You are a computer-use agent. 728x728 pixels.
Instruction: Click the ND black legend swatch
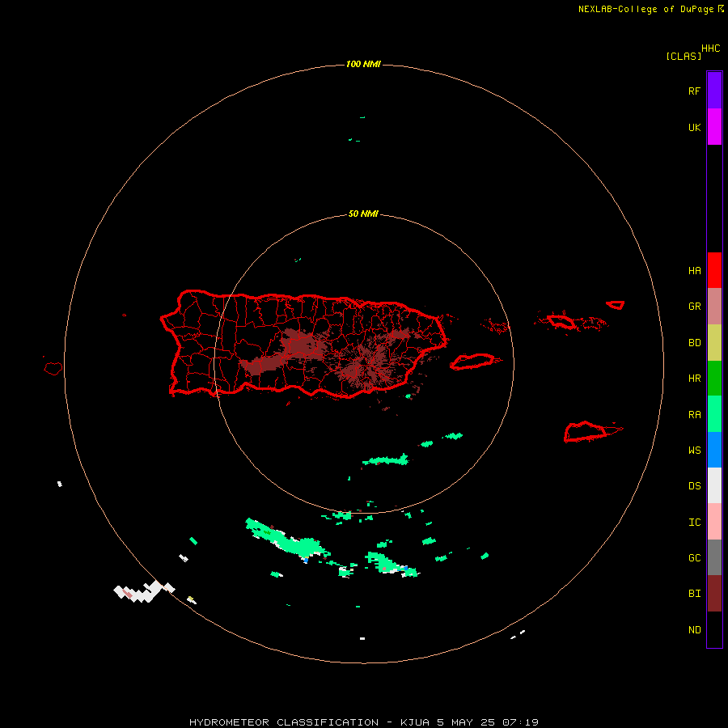714,629
